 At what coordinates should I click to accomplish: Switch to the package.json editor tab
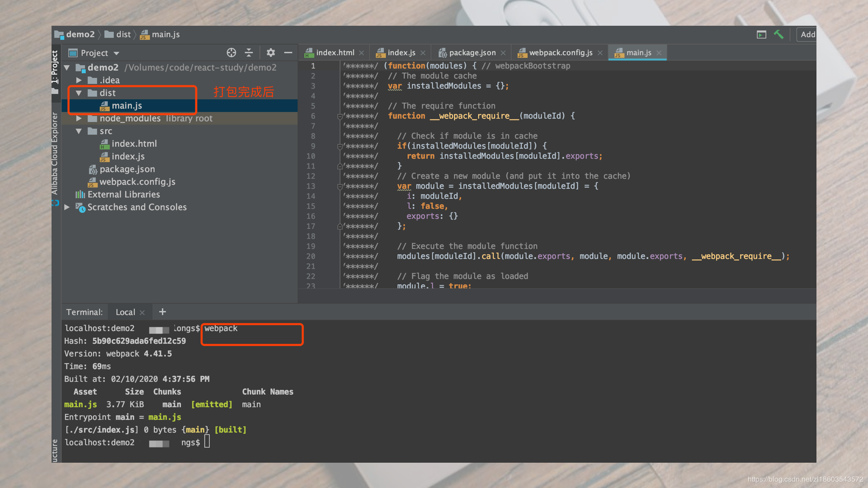tap(472, 53)
